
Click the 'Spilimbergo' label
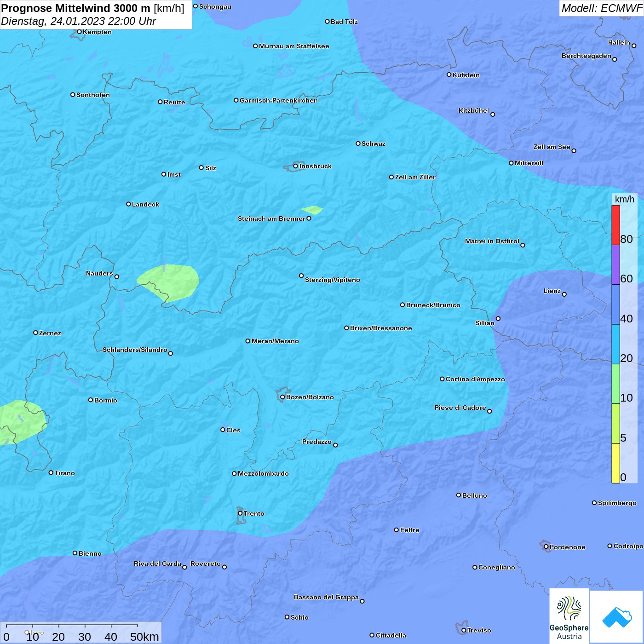tap(617, 503)
